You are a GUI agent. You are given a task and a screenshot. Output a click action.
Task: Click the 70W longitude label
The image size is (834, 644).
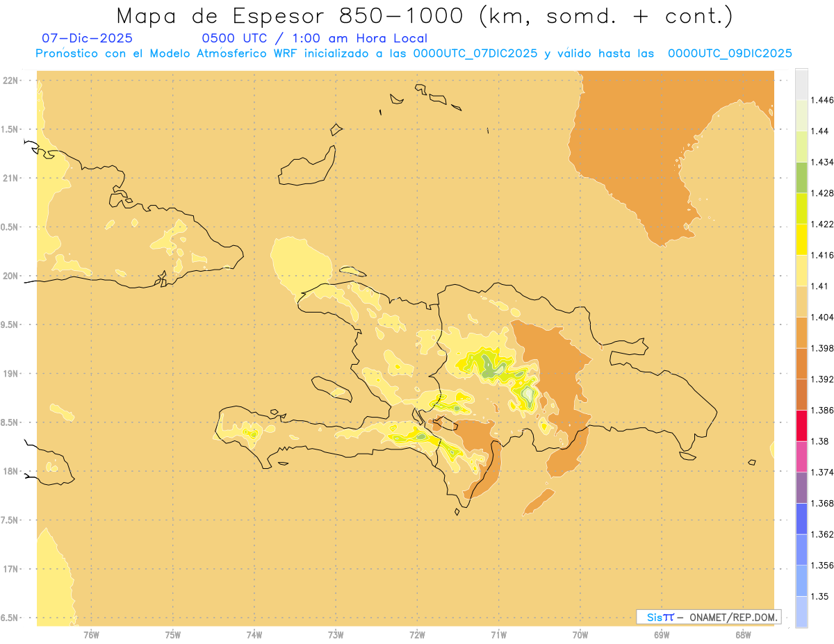tap(580, 635)
